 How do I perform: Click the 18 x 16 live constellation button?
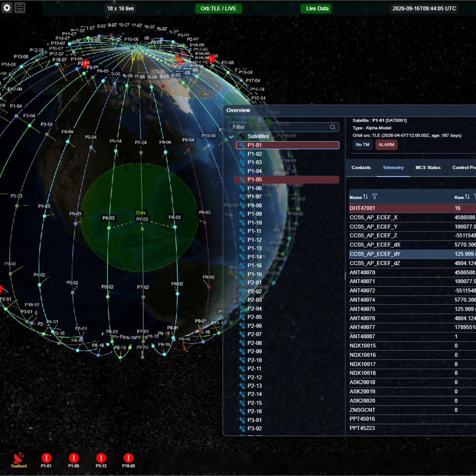[x=120, y=8]
